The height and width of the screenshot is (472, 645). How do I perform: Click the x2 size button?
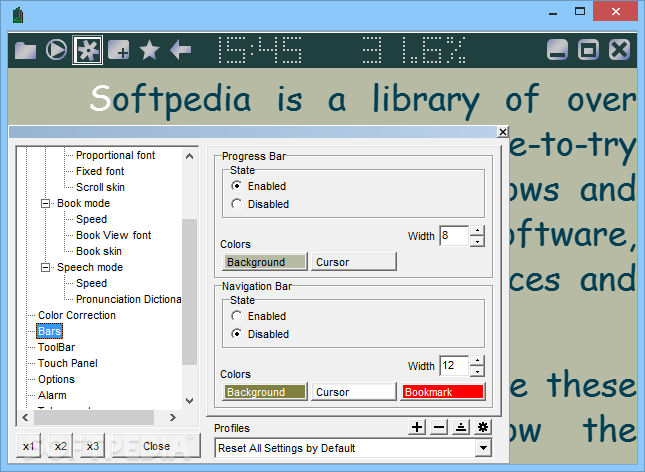(60, 446)
